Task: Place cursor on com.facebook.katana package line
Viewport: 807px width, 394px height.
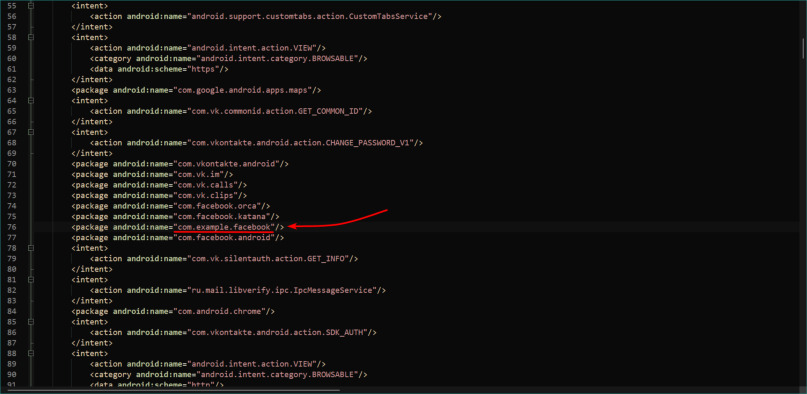Action: click(x=175, y=217)
